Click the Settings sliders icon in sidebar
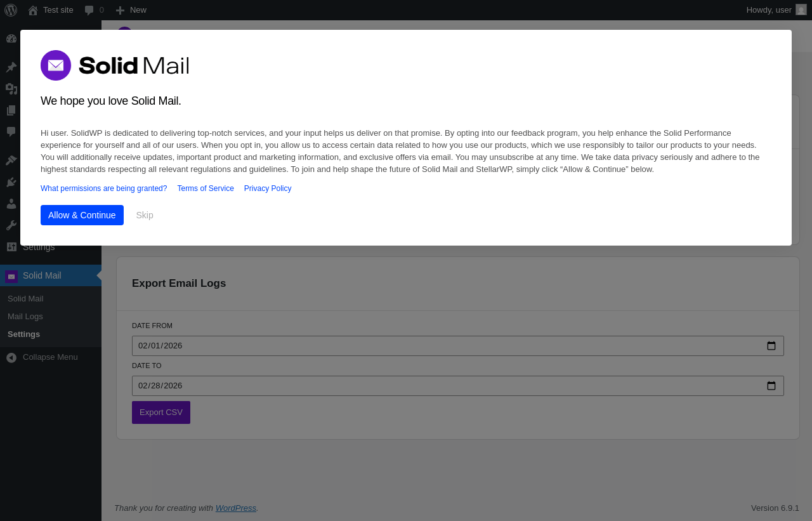The image size is (812, 521). (x=11, y=247)
